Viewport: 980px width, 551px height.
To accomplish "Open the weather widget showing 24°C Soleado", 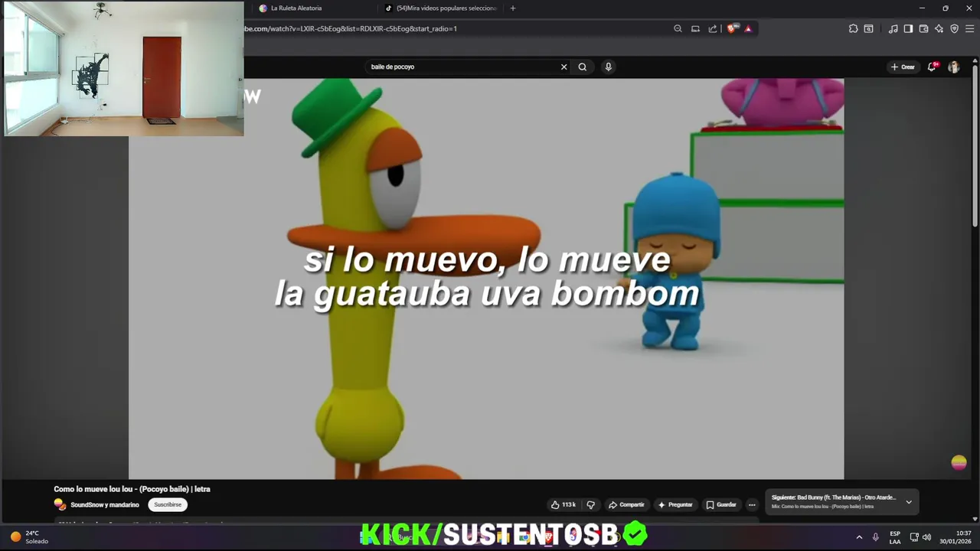I will click(x=28, y=536).
